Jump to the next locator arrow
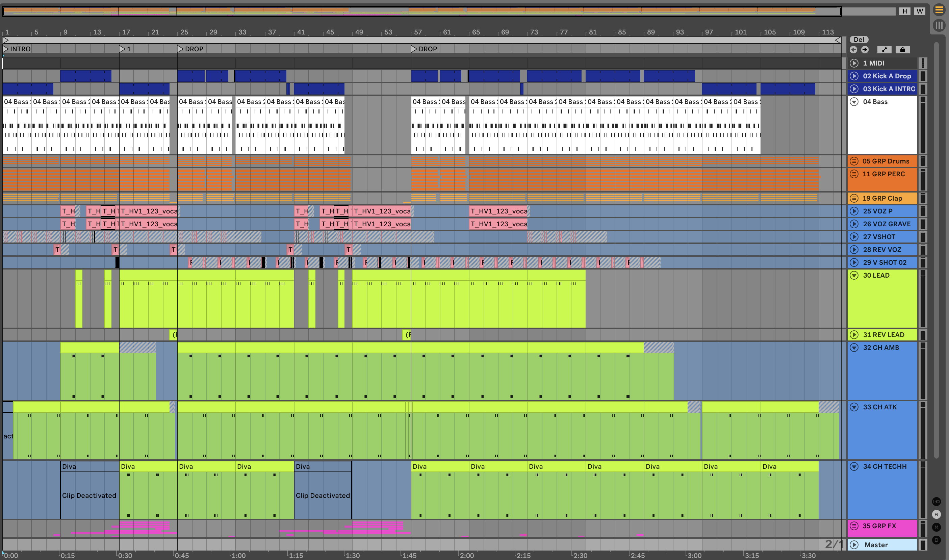Screen dimensions: 949x560 865,50
